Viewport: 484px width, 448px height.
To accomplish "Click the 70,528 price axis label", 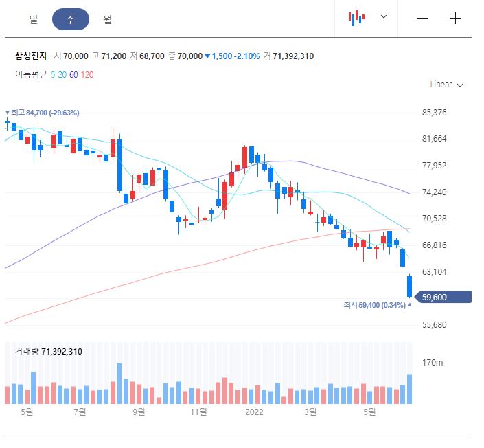I will (435, 219).
